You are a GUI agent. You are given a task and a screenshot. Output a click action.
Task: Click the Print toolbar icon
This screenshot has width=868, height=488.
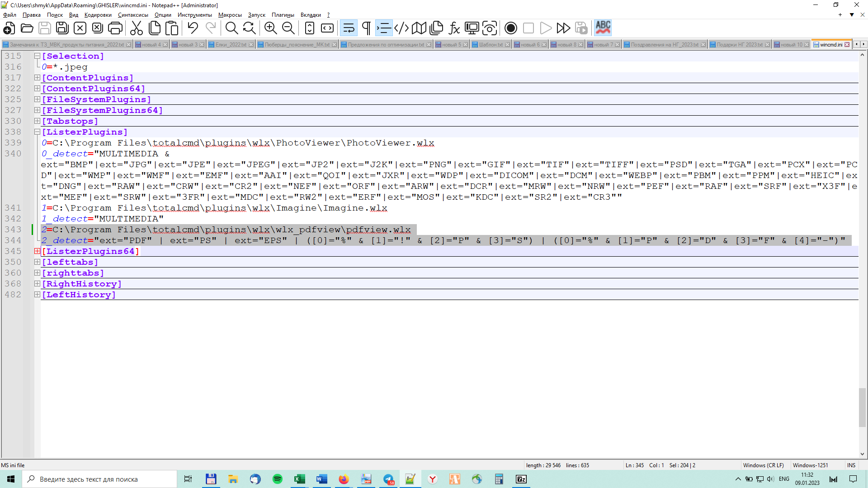pos(115,28)
